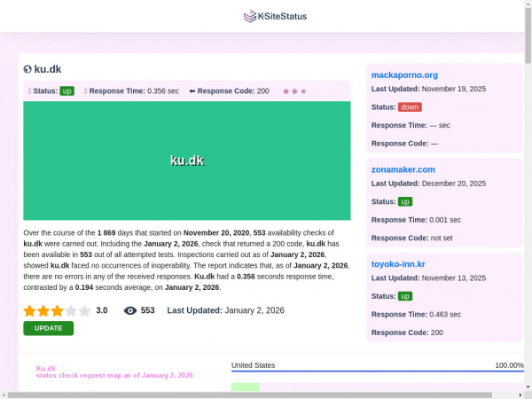Rate with the third star
This screenshot has height=399, width=532.
(x=57, y=310)
